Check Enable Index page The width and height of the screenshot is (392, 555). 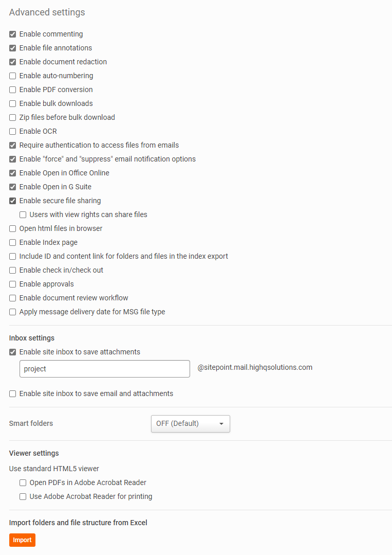pyautogui.click(x=13, y=243)
